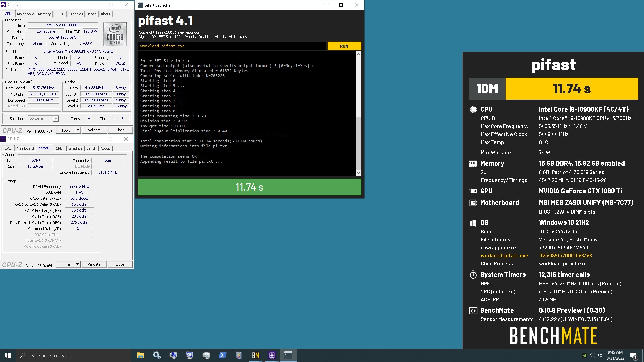Open Bench tab in top CPU-Z window
The image size is (644, 362).
91,14
